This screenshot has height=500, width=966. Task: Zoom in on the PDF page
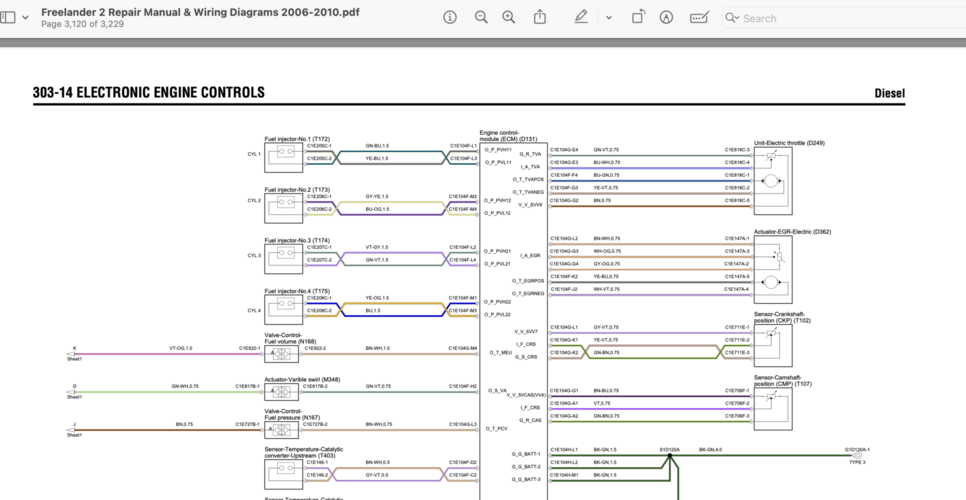point(508,17)
